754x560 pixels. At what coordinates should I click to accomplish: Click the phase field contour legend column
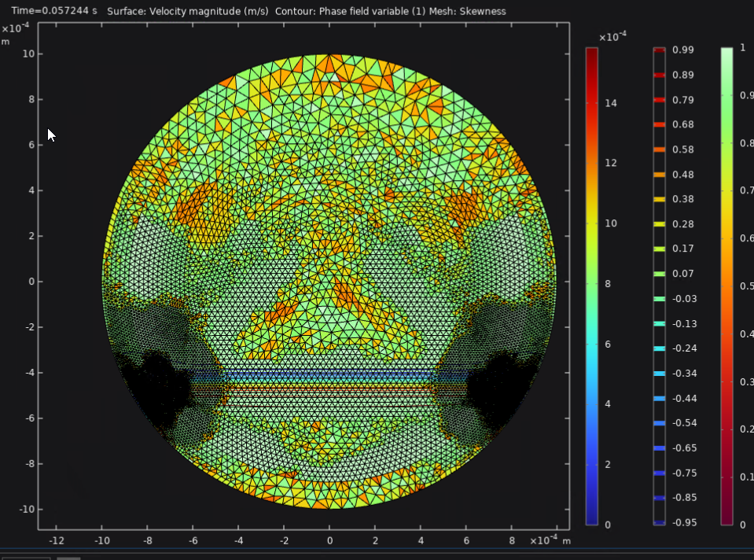[660, 286]
